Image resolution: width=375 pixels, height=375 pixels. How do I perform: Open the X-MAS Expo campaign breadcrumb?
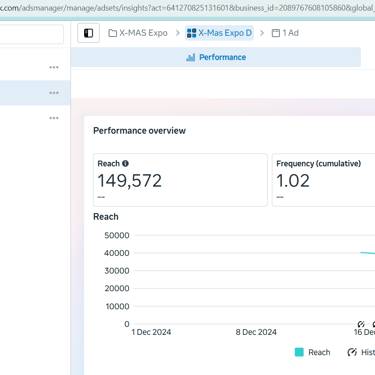(x=138, y=33)
